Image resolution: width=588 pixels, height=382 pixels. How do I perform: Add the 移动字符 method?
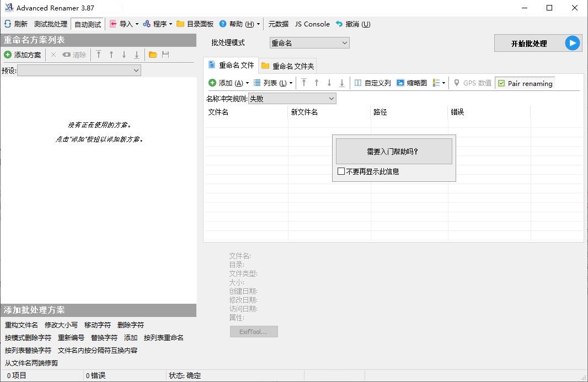pyautogui.click(x=98, y=325)
